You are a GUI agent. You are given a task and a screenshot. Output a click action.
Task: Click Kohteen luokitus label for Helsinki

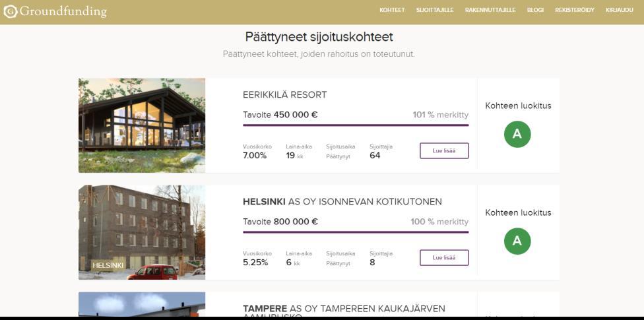coord(518,213)
